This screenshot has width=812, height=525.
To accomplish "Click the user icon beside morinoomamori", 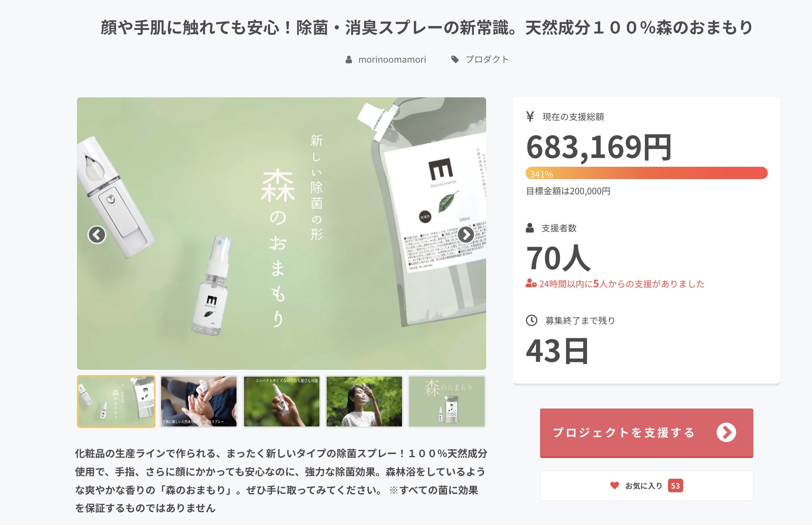I will tap(349, 60).
